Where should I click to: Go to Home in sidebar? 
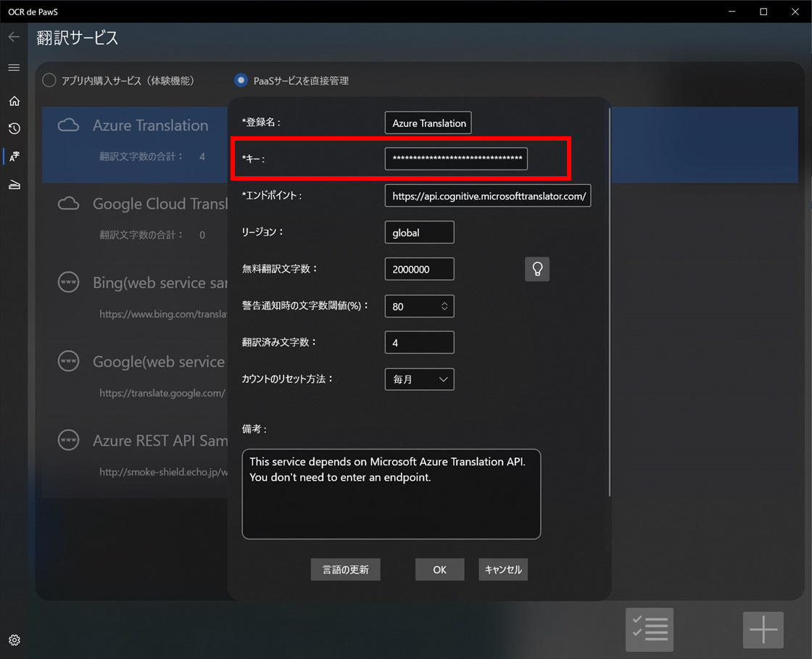click(14, 101)
